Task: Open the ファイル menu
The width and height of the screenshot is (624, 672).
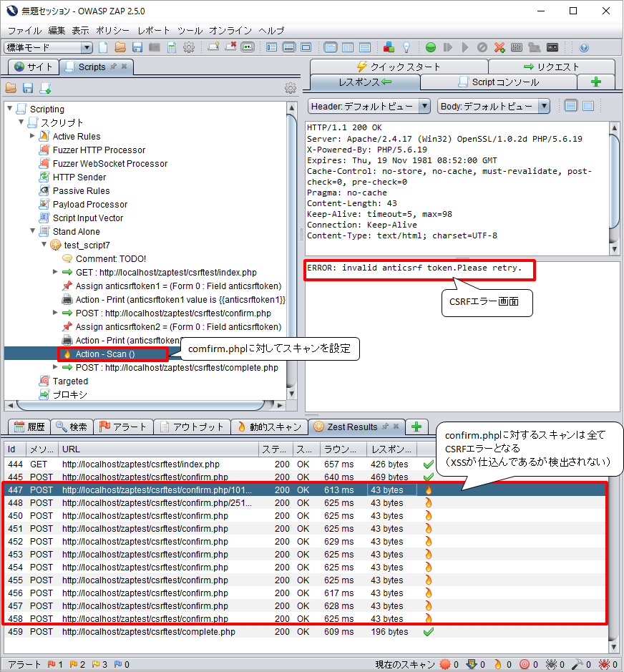Action: [24, 31]
